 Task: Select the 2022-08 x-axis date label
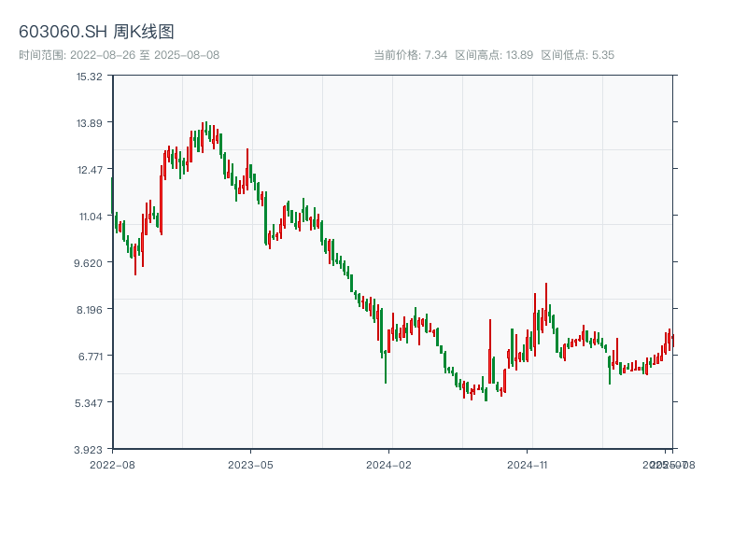(x=112, y=464)
